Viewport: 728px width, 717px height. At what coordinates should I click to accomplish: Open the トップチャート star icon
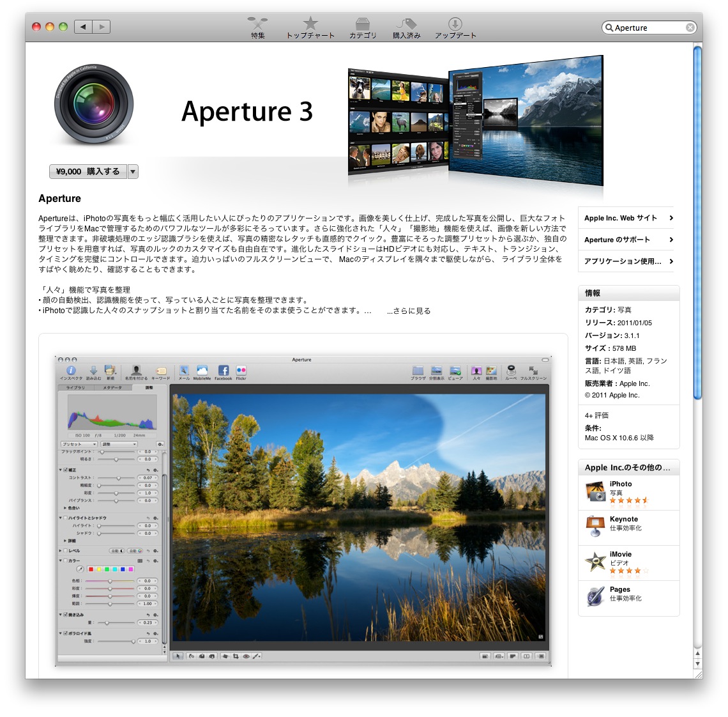[x=310, y=24]
